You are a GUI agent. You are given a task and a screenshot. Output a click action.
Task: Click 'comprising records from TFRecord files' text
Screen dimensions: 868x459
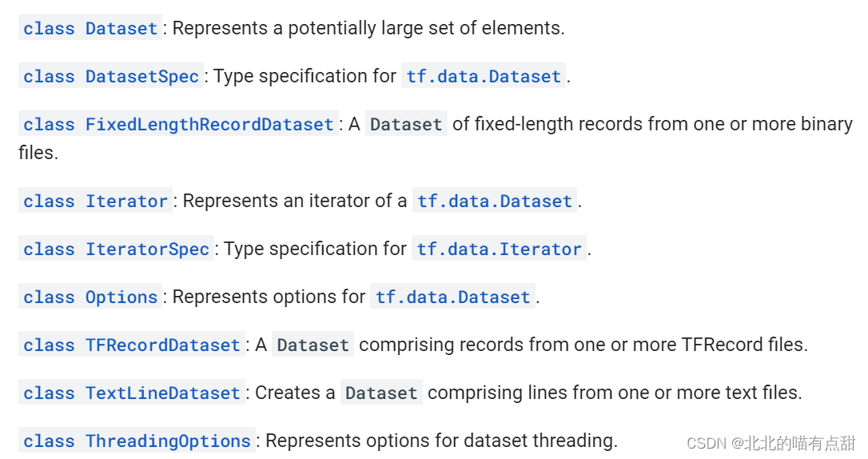583,345
